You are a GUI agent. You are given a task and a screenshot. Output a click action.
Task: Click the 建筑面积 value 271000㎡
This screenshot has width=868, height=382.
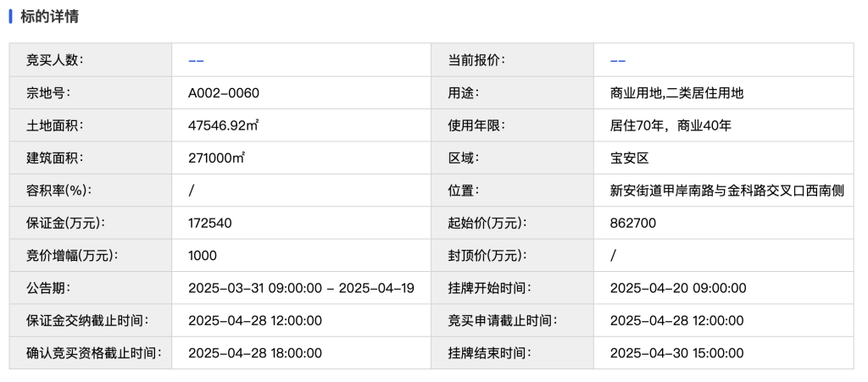[216, 158]
